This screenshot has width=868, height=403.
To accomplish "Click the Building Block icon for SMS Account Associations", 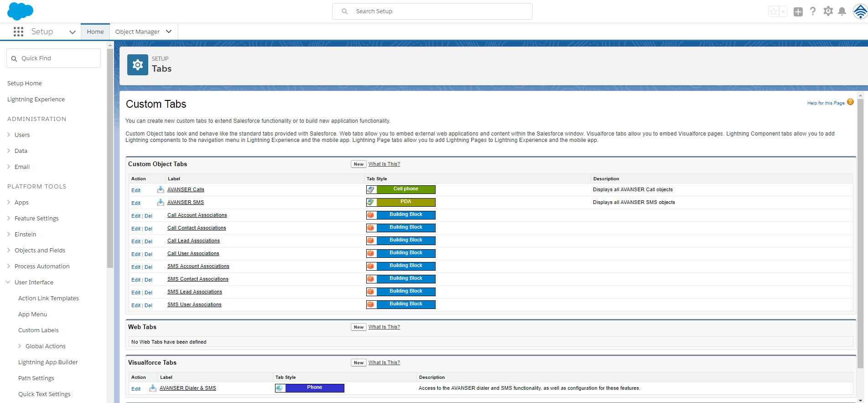I will [371, 266].
